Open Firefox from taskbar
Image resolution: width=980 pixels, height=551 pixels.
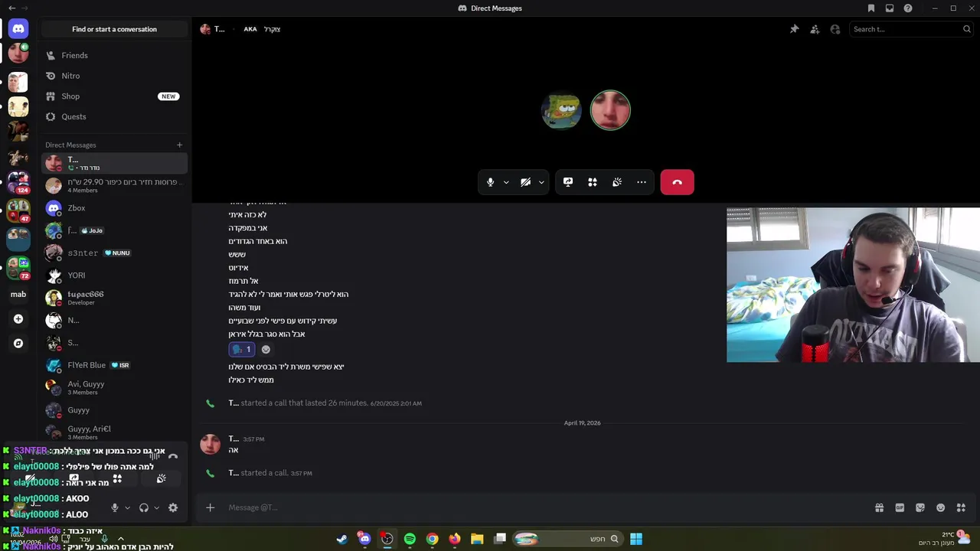(x=455, y=539)
